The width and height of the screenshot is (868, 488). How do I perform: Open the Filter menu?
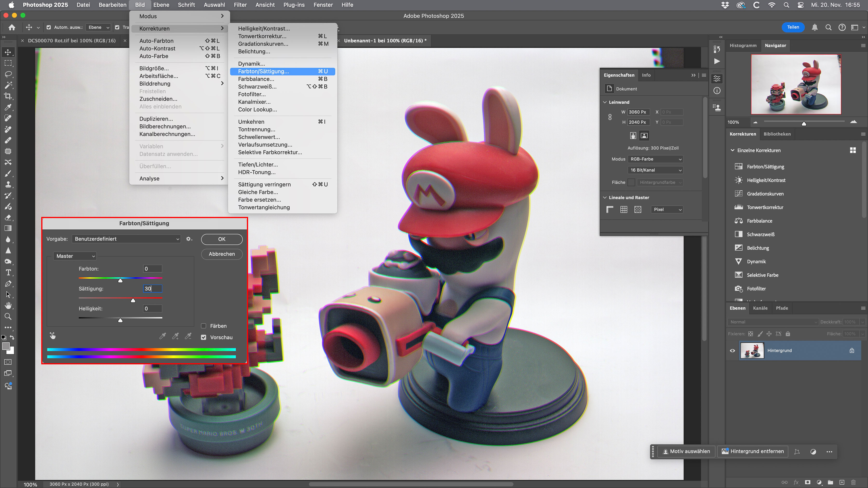coord(240,5)
